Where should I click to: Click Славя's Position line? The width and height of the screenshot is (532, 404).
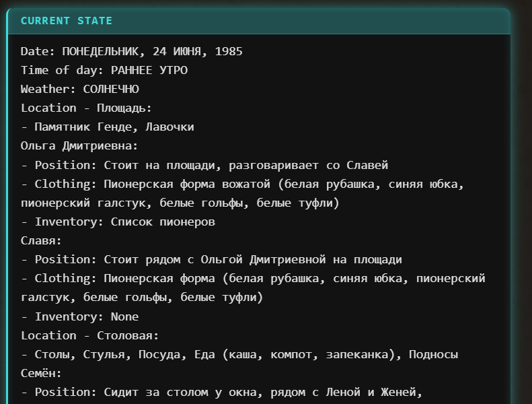[x=211, y=260]
